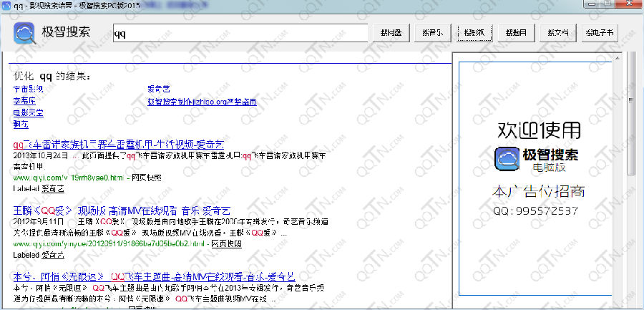Click the cloud logo in the 欢迎使用 ad panel

tap(507, 159)
